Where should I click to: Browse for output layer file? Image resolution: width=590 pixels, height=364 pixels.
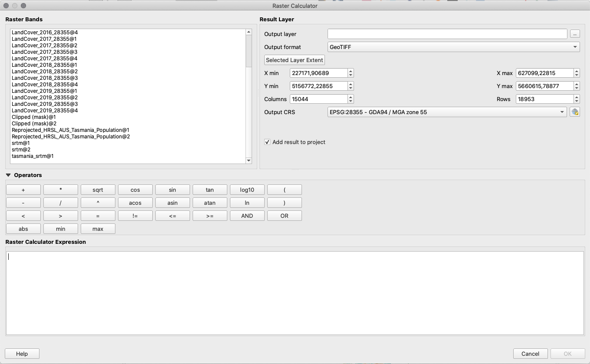point(575,34)
